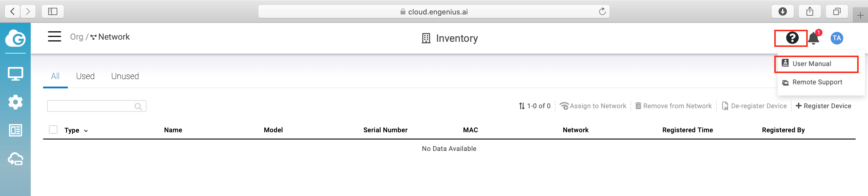Click the EnGenius cloud logo
This screenshot has width=868, height=196.
15,38
